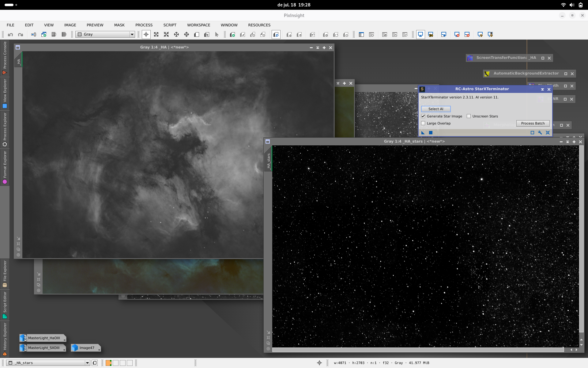Click the Process Batch button
The image size is (588, 368).
click(x=533, y=123)
